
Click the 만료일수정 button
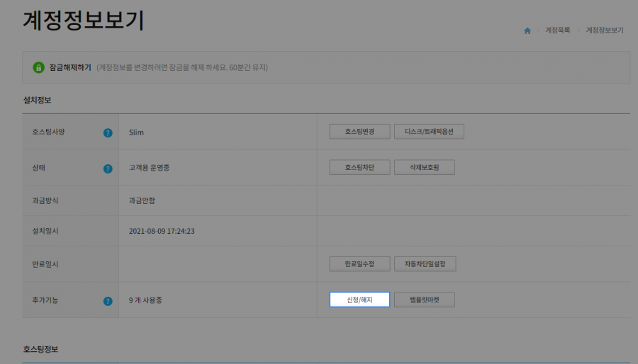click(x=359, y=264)
